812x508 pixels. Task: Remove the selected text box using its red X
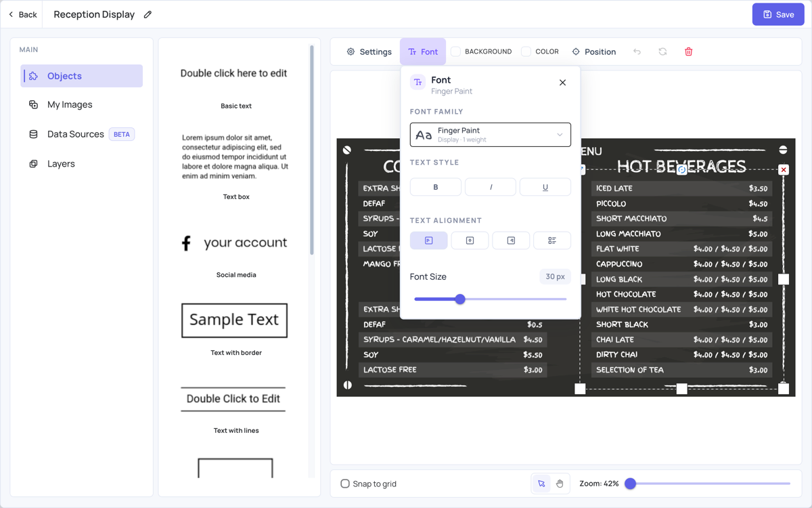pos(784,170)
